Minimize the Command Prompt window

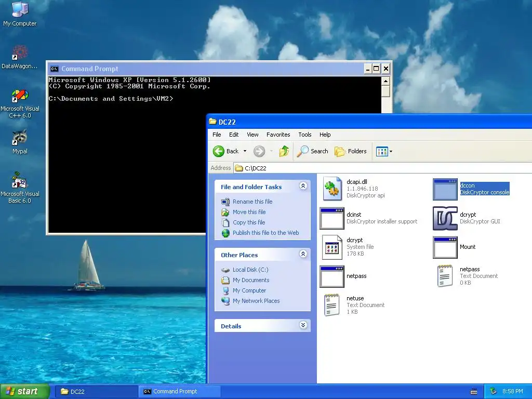point(368,69)
